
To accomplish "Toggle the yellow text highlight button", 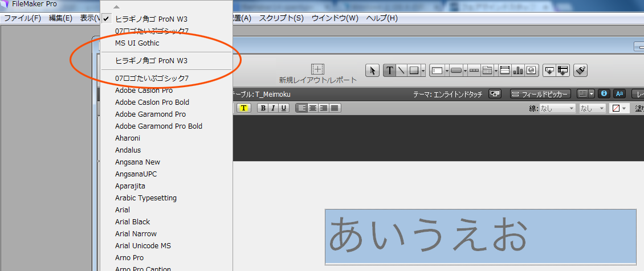I will click(244, 108).
